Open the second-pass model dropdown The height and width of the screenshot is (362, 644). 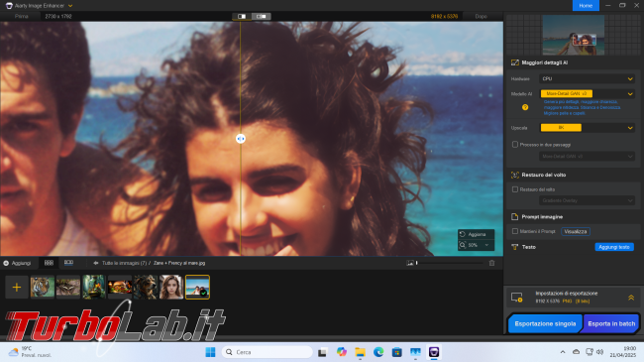[x=588, y=157]
